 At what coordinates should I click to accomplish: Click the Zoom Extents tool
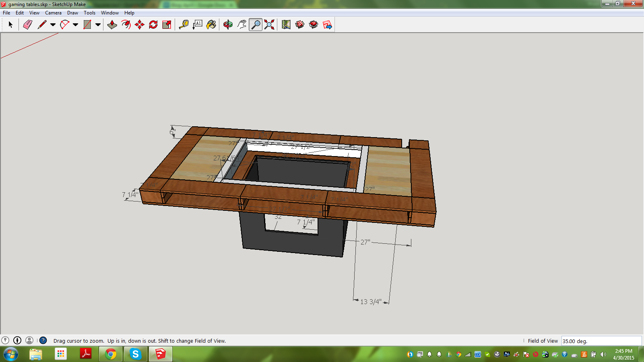tap(269, 25)
